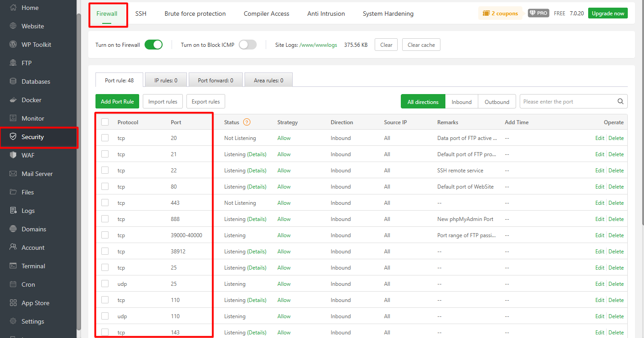Click the Status help question mark icon
The image size is (644, 338).
point(246,122)
